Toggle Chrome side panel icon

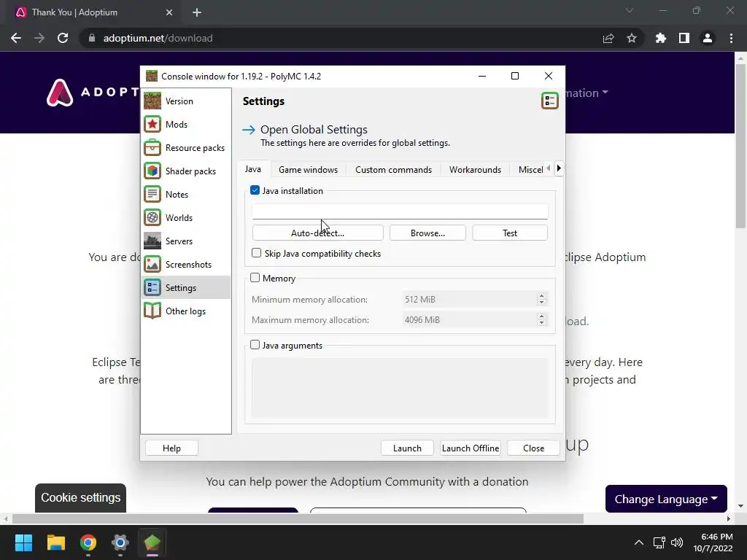684,38
